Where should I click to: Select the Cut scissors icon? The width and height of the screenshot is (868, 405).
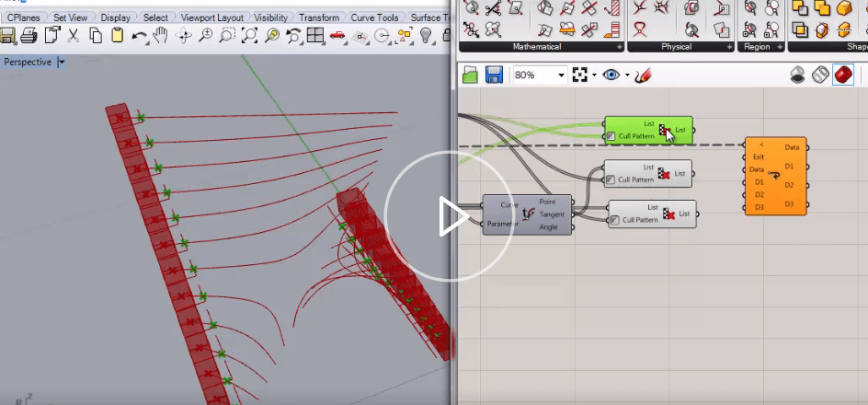[x=73, y=36]
